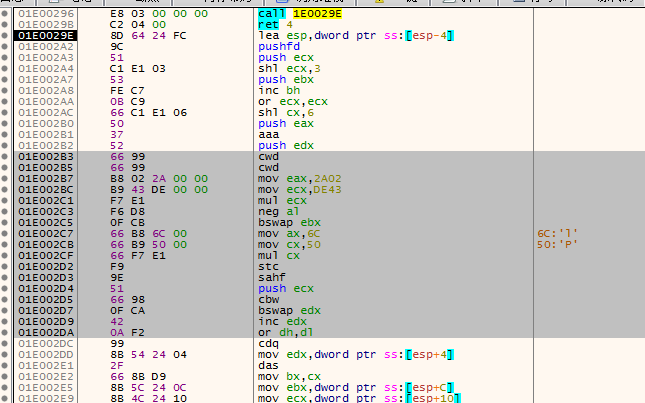Select the 'bswap edx' instruction
Image resolution: width=645 pixels, height=403 pixels.
point(289,311)
